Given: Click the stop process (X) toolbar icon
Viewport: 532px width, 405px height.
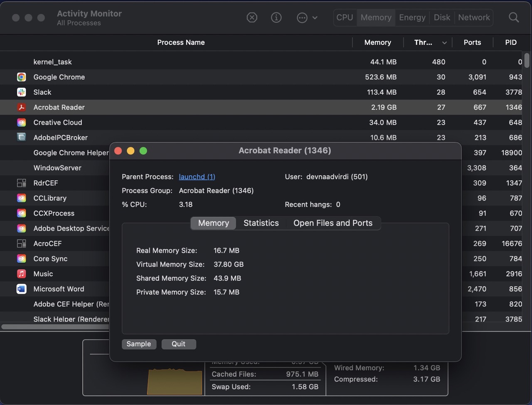Looking at the screenshot, I should (251, 17).
